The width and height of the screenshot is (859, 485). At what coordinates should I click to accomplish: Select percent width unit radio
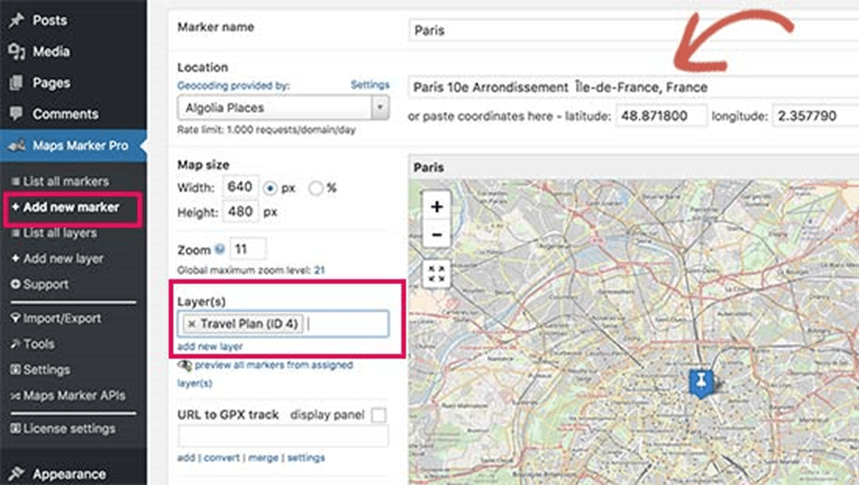[316, 189]
